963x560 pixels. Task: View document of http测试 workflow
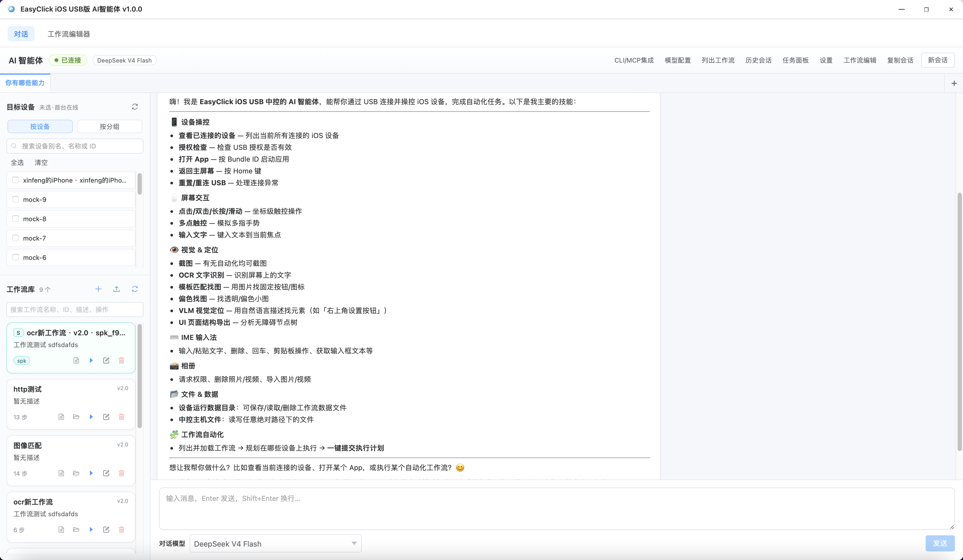pyautogui.click(x=61, y=417)
